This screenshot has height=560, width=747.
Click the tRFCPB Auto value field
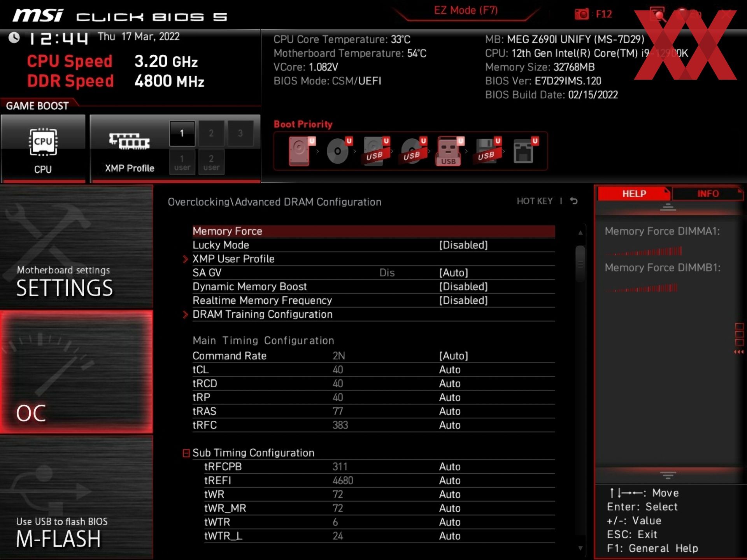click(450, 467)
